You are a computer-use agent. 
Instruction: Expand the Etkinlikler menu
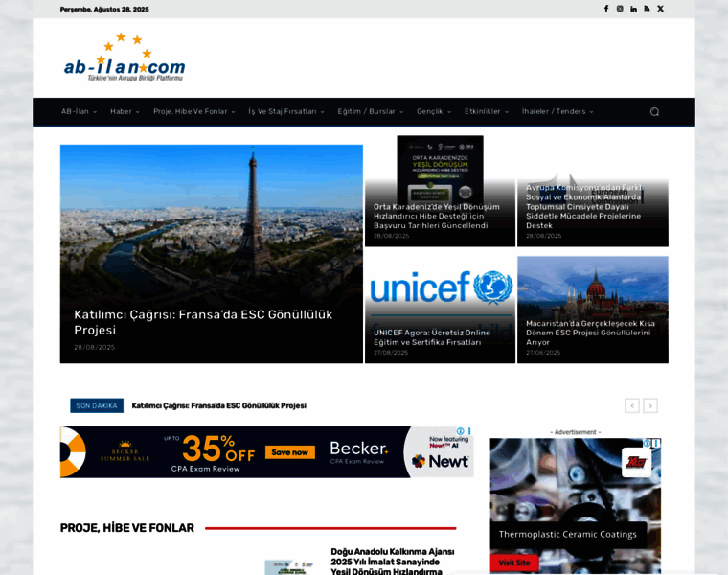click(487, 112)
